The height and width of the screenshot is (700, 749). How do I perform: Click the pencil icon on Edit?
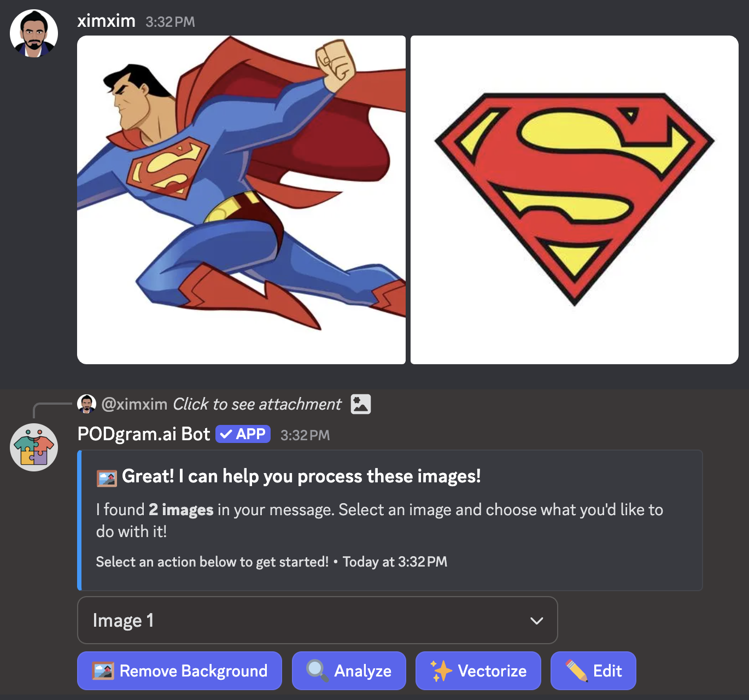coord(576,670)
